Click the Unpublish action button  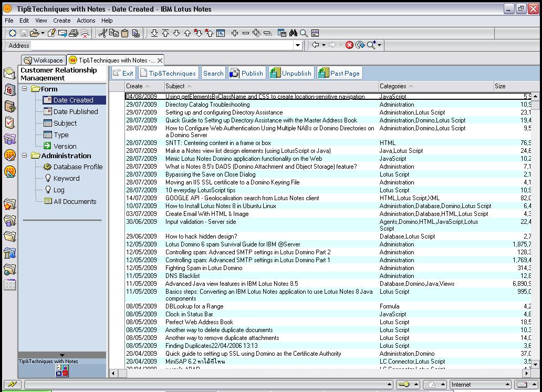coord(291,74)
